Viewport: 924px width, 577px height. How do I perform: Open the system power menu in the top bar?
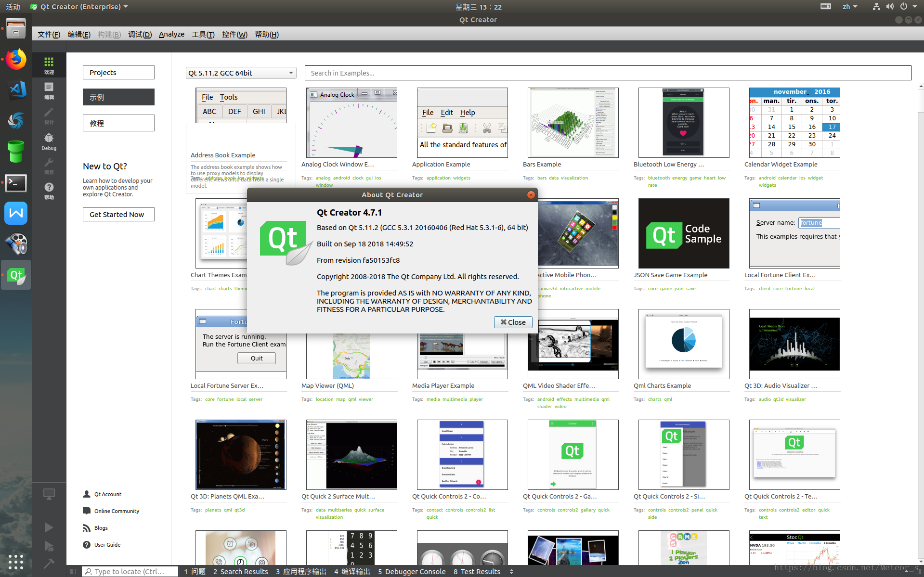pyautogui.click(x=909, y=7)
